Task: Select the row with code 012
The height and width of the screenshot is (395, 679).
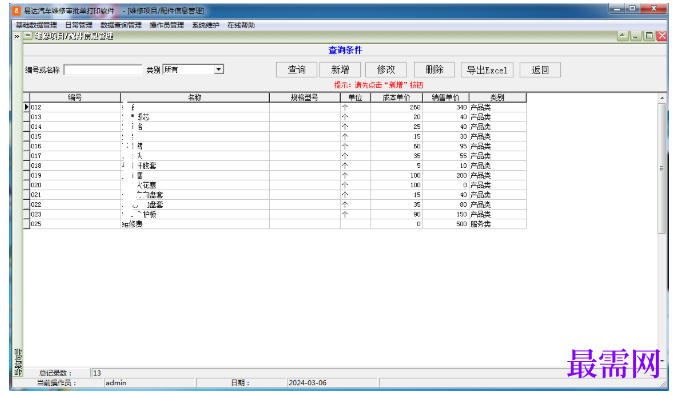Action: point(275,107)
